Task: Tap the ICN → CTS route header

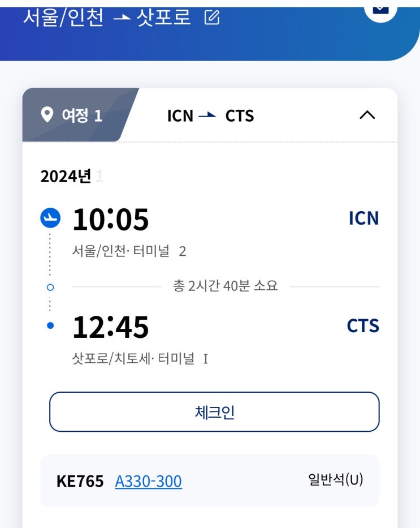Action: pos(210,115)
